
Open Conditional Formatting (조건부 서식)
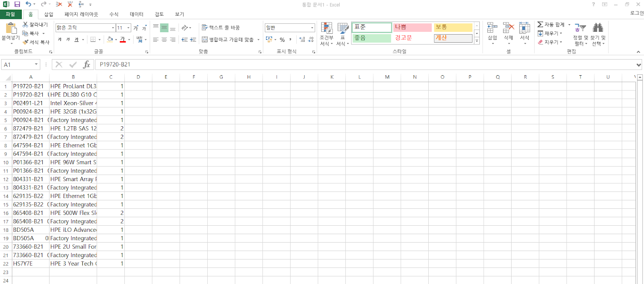point(326,34)
